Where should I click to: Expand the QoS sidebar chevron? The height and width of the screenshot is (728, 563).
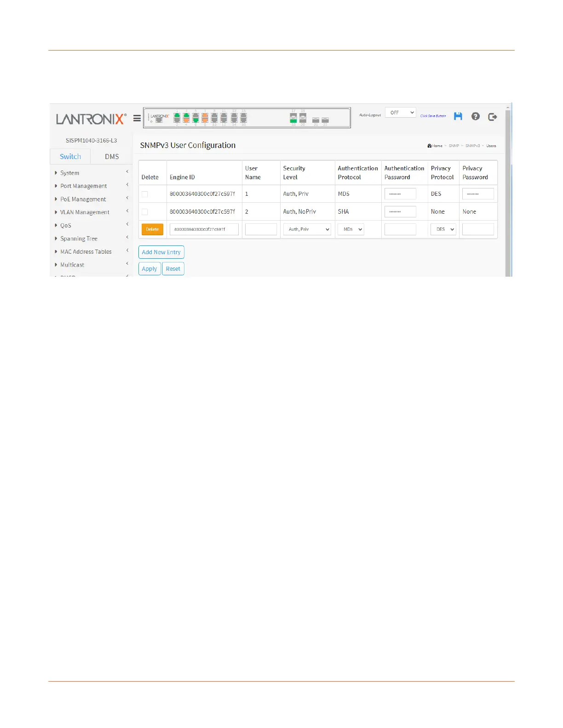127,224
